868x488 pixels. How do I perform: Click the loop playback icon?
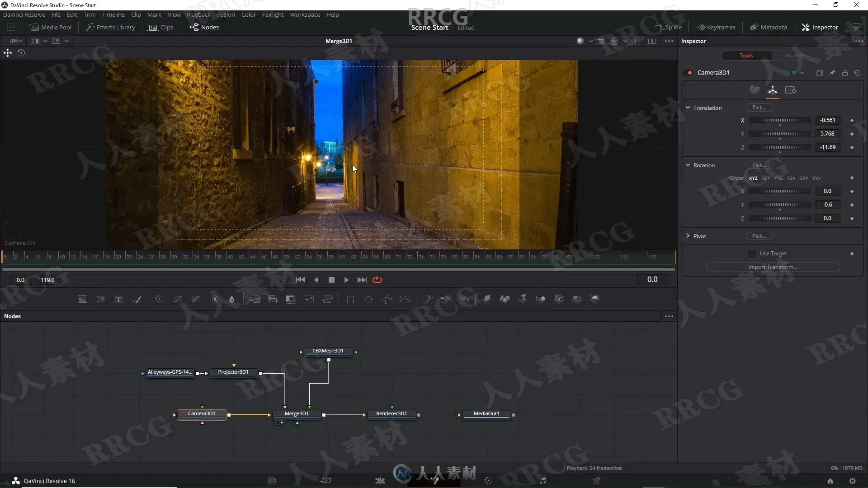tap(377, 280)
